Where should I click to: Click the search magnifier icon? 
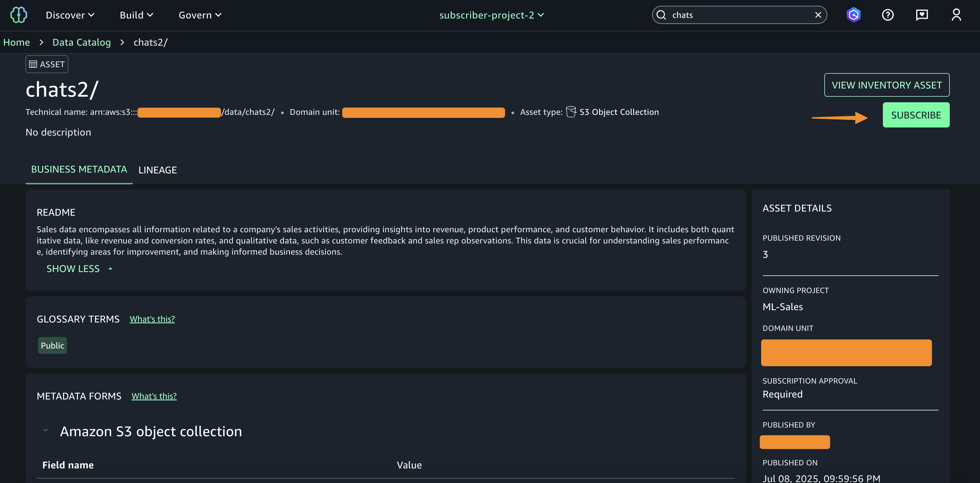click(x=661, y=15)
